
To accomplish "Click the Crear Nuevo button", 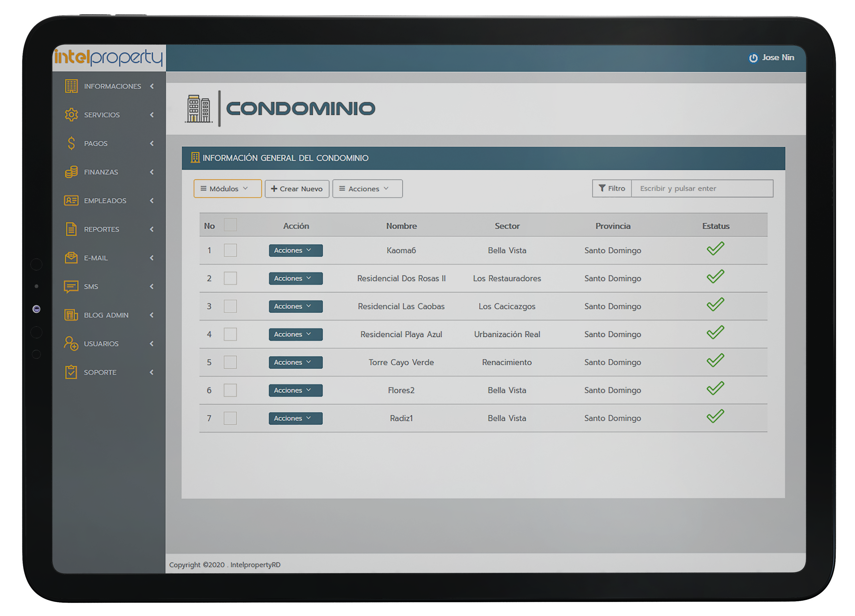I will pos(297,188).
